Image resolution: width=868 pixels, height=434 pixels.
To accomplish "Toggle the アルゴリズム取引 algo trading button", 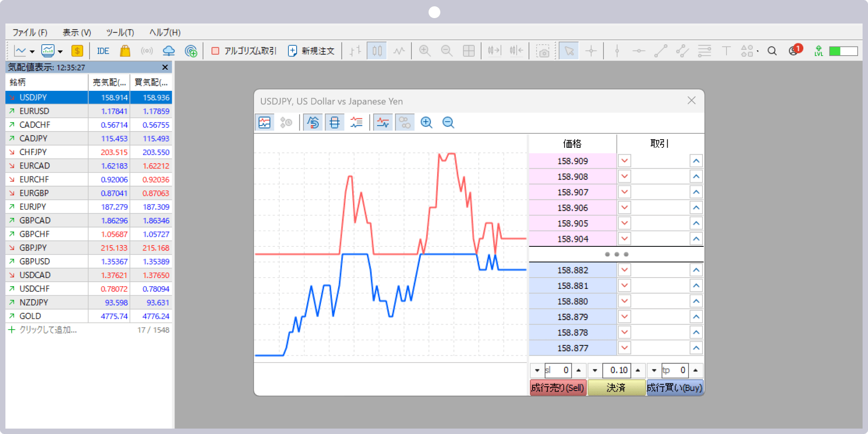I will tap(244, 51).
